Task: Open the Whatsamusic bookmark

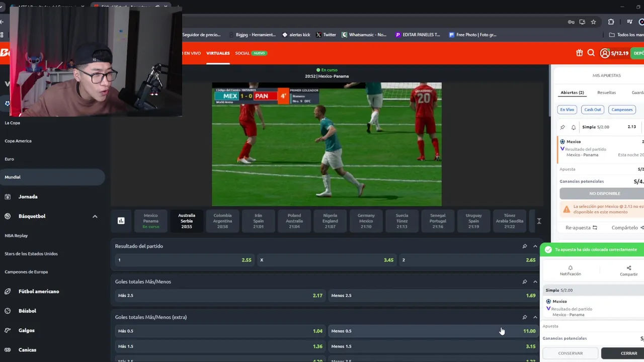Action: (364, 35)
